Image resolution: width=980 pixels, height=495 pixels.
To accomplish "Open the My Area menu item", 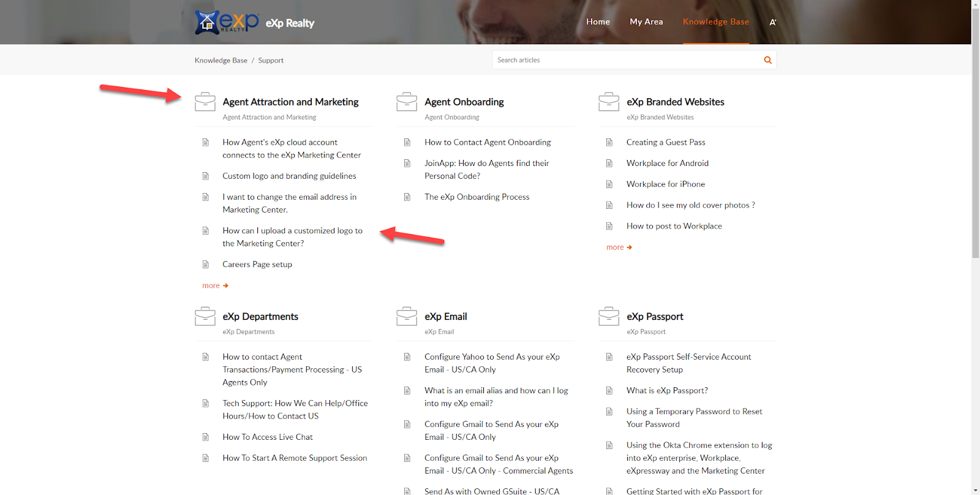I will click(x=646, y=21).
